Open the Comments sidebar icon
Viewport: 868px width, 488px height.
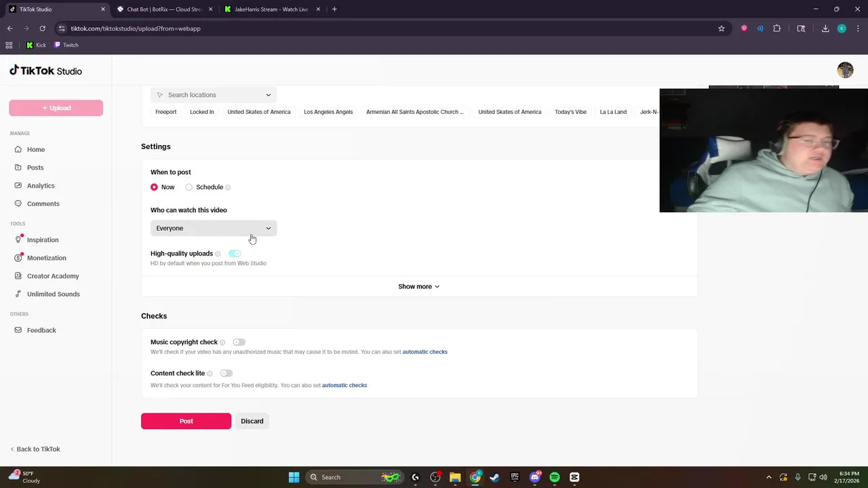(x=18, y=203)
